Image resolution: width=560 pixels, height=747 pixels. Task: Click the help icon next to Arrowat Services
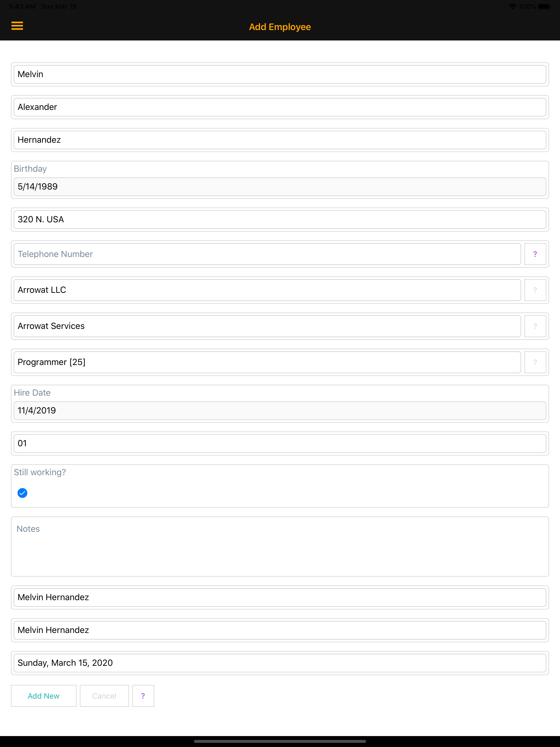coord(535,326)
